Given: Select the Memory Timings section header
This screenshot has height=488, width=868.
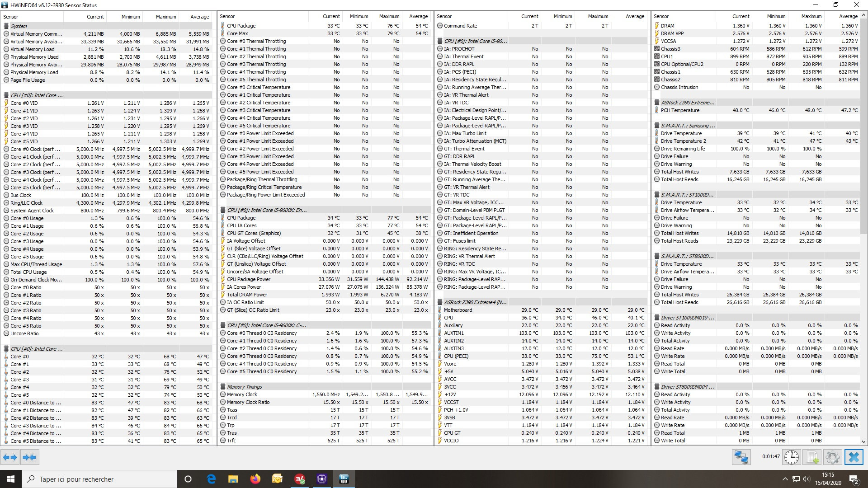Looking at the screenshot, I should 245,387.
